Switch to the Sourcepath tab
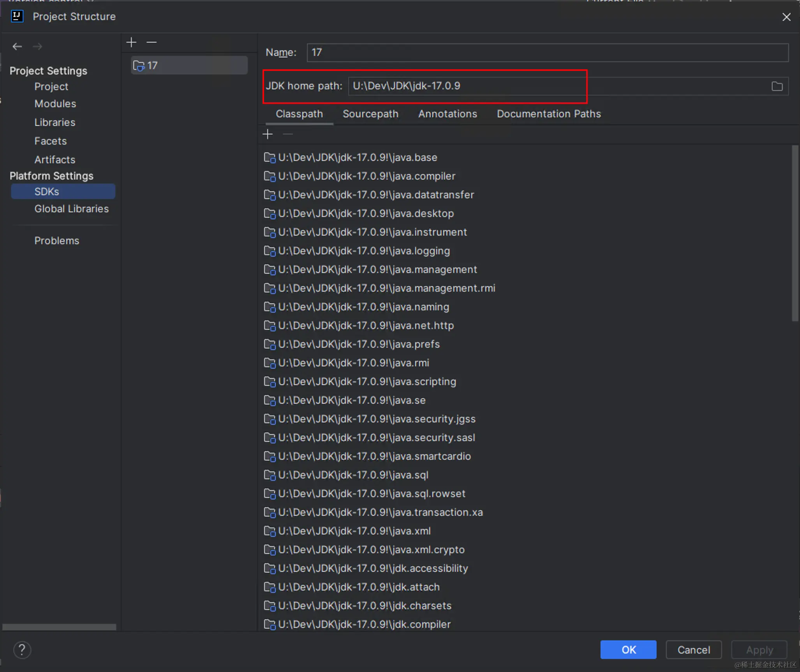800x672 pixels. coord(370,114)
